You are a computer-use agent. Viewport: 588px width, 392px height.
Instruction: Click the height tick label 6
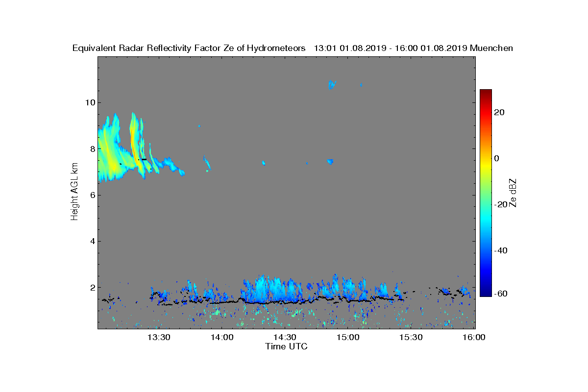(x=92, y=195)
